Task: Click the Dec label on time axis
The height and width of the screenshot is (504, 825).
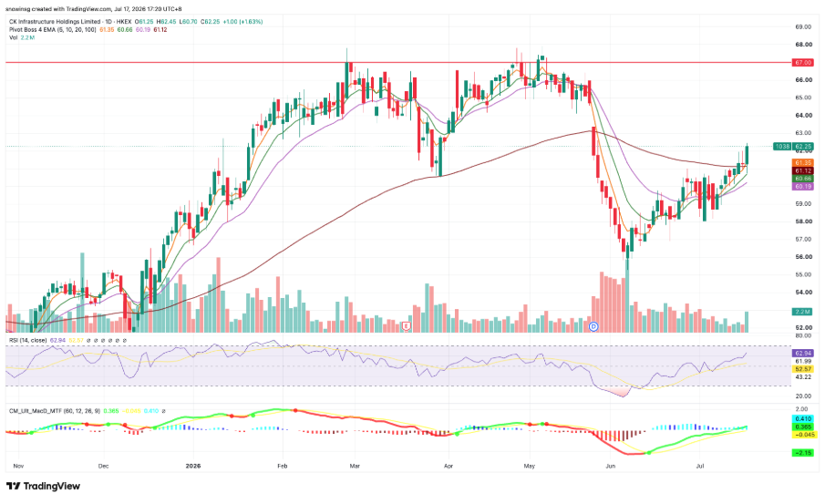Action: point(103,466)
